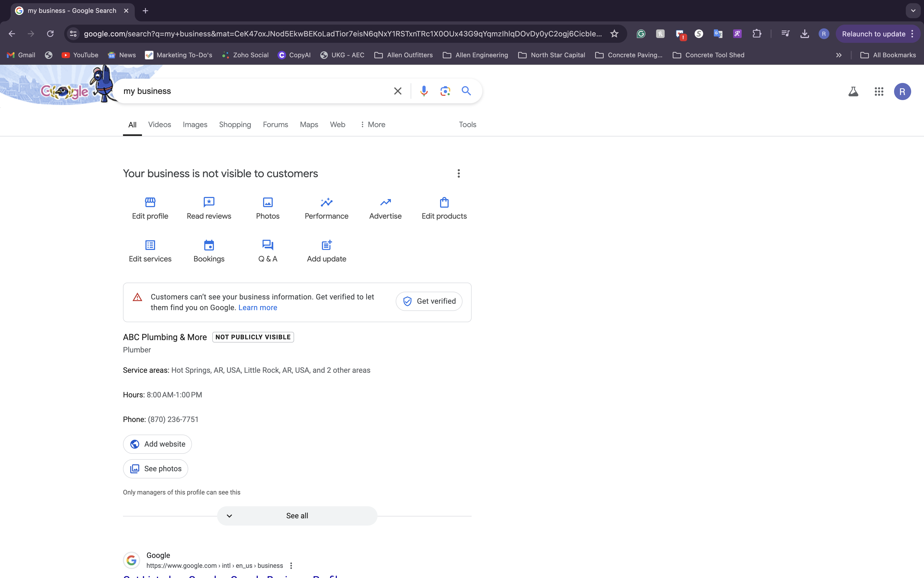Open Q & A
Viewport: 924px width, 578px height.
click(268, 251)
